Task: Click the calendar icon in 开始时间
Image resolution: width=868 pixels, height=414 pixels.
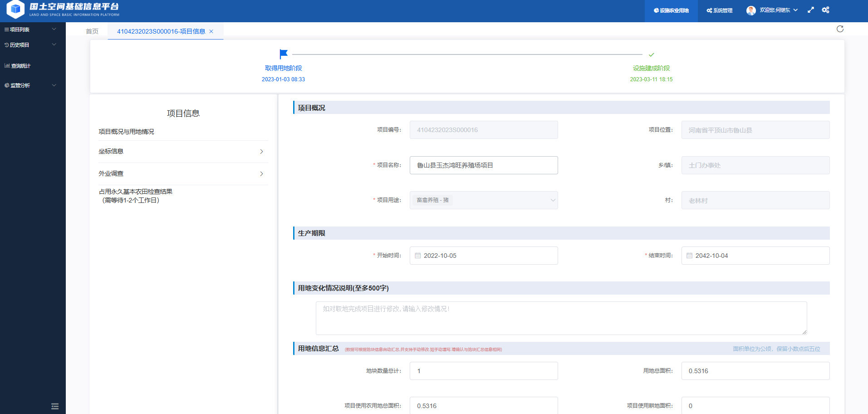Action: pyautogui.click(x=418, y=256)
